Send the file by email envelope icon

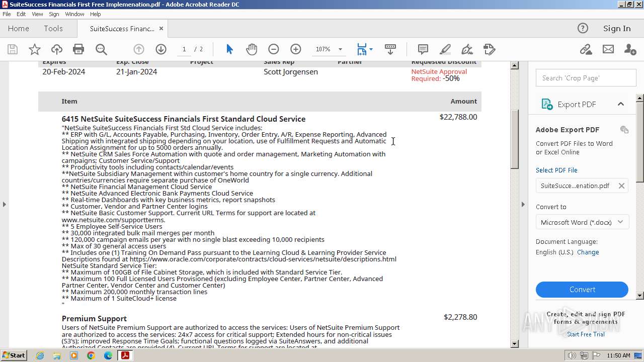pos(608,49)
